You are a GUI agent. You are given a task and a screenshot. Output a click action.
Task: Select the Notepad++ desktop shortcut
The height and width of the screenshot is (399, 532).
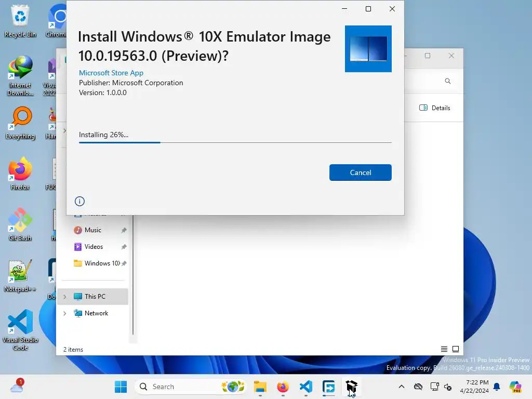point(20,275)
